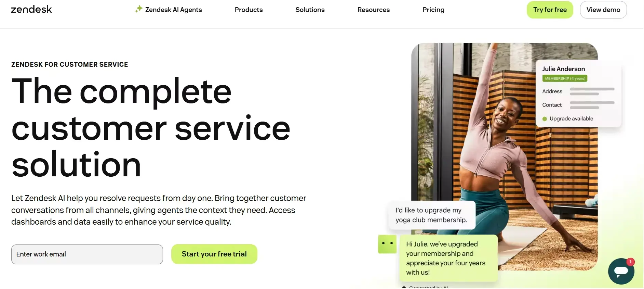Click the chat notification badge
Screen dimensions: 644x289
pos(631,262)
